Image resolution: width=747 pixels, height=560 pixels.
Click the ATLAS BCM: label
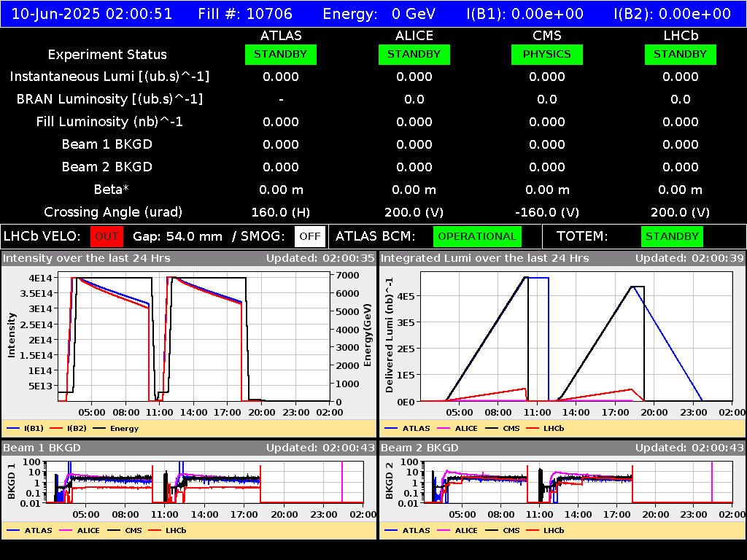click(x=376, y=237)
